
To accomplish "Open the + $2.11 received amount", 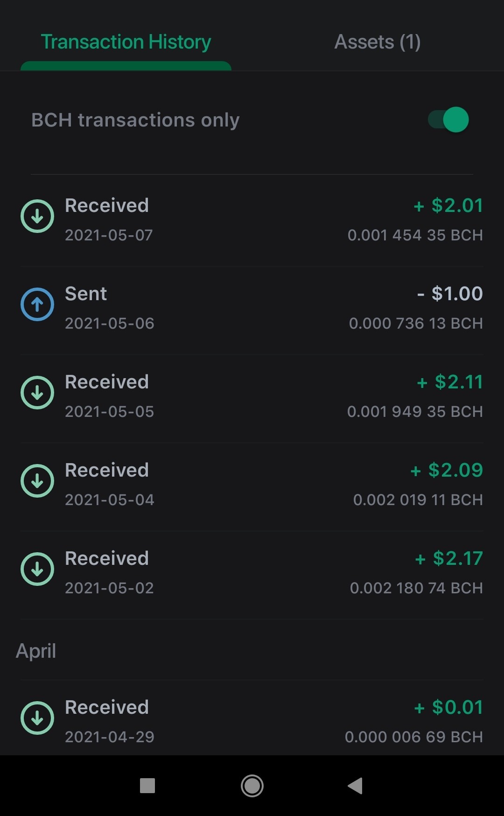I will (x=450, y=382).
